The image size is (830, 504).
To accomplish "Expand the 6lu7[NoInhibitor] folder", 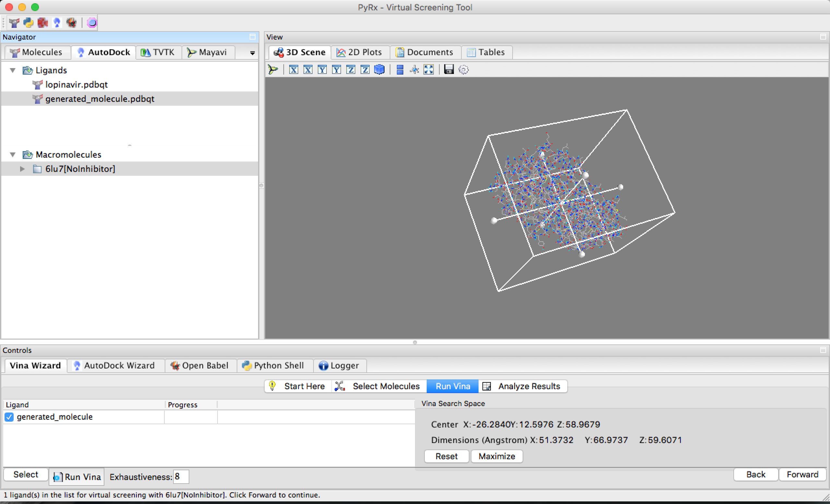I will click(22, 169).
